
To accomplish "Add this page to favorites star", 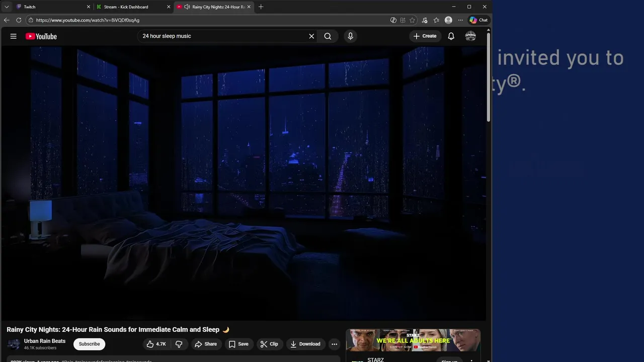I will point(412,20).
